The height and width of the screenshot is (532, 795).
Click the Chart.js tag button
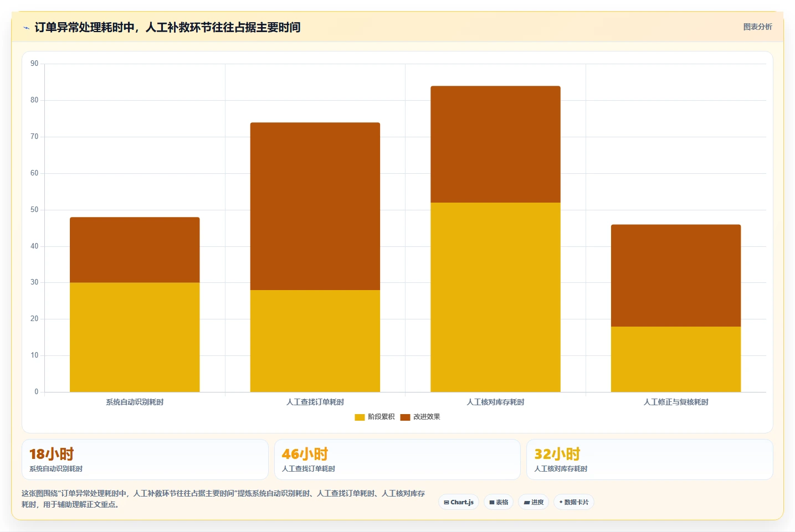459,502
